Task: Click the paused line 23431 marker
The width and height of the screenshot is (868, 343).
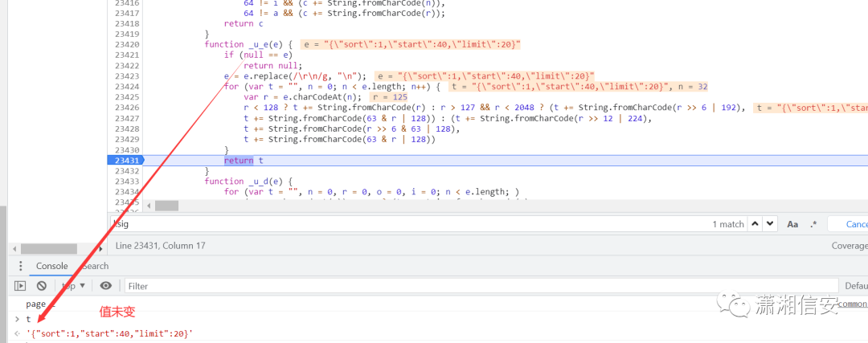Action: [127, 161]
